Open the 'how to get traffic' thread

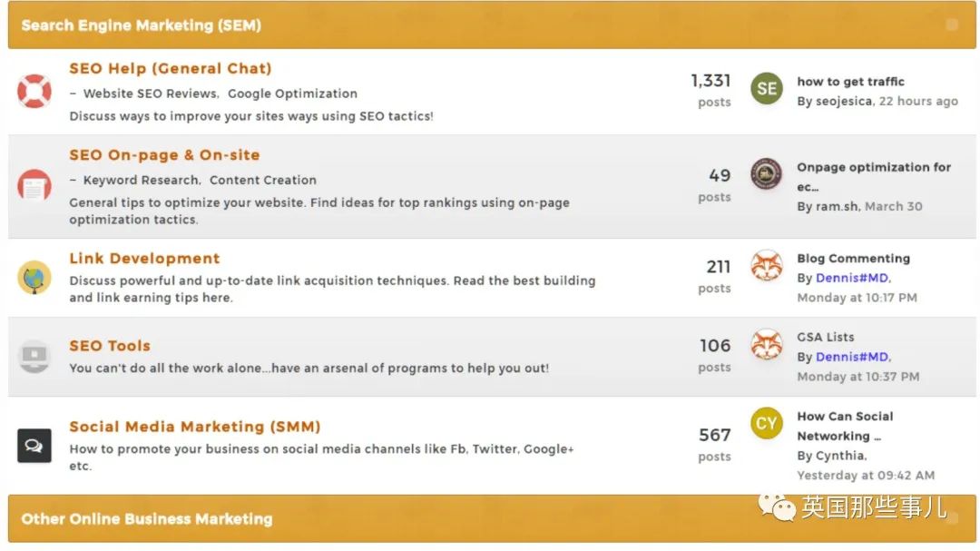(x=850, y=82)
